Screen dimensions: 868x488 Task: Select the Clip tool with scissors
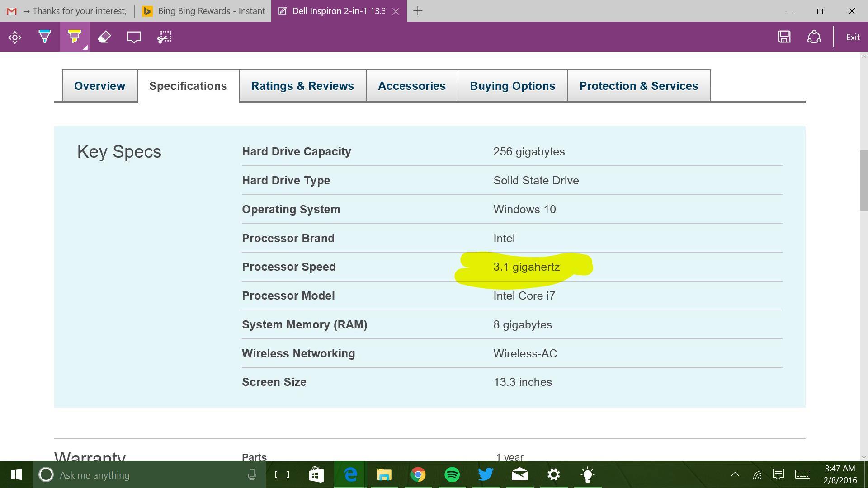pyautogui.click(x=164, y=37)
